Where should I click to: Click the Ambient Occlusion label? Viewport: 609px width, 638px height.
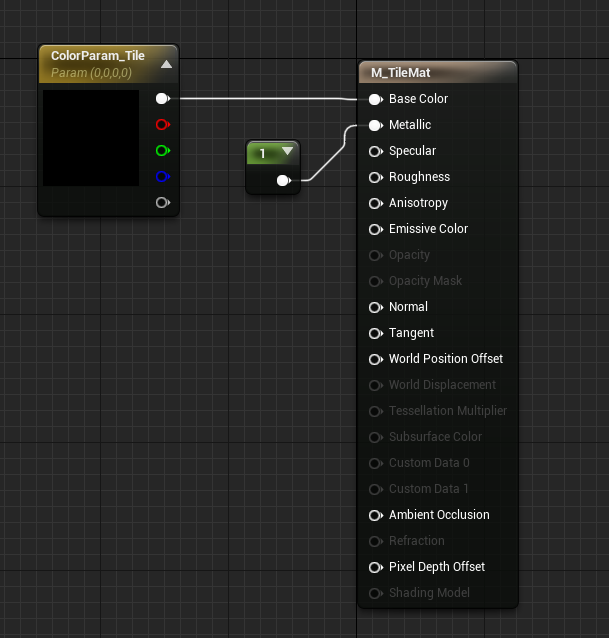coord(439,515)
